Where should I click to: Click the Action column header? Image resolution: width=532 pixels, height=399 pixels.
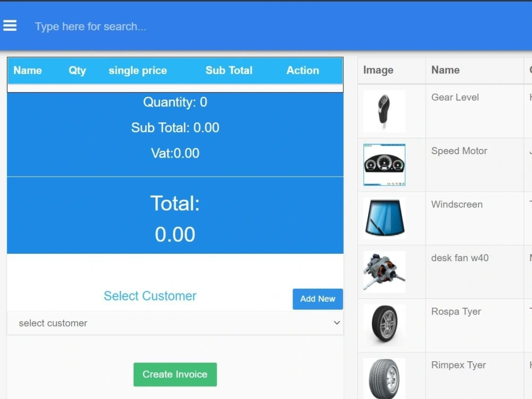(303, 70)
